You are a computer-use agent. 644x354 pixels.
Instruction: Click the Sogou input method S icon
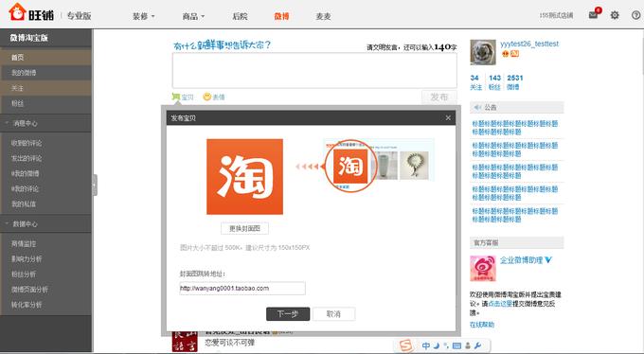click(405, 345)
